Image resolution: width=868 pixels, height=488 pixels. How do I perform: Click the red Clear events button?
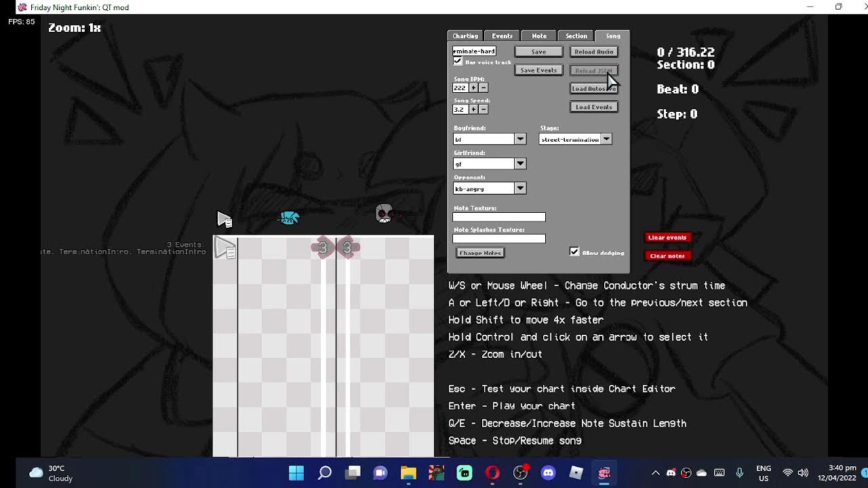667,237
